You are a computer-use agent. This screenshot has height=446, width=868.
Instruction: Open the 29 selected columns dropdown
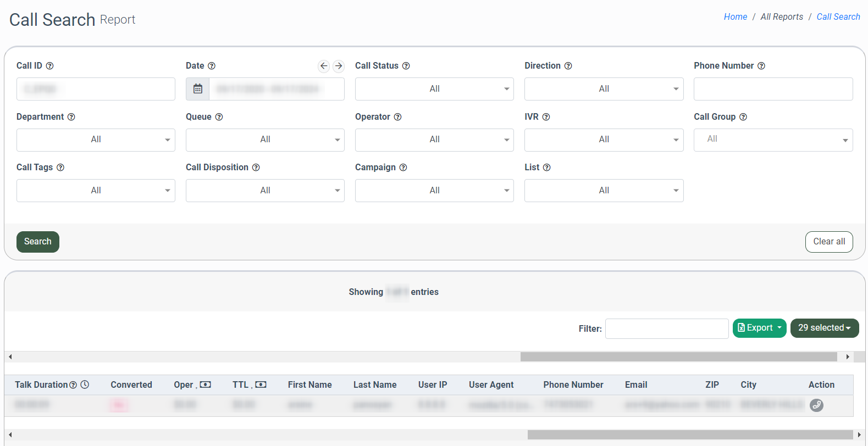coord(824,328)
